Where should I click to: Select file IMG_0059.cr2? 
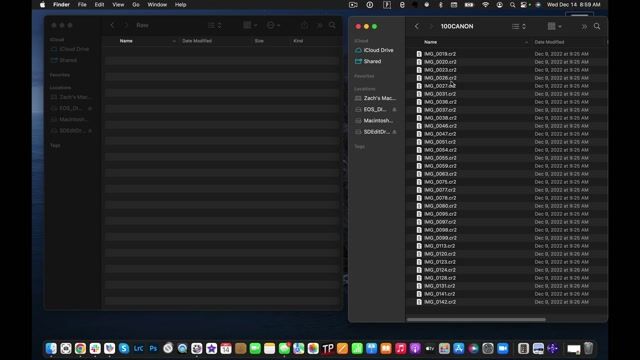pyautogui.click(x=440, y=166)
